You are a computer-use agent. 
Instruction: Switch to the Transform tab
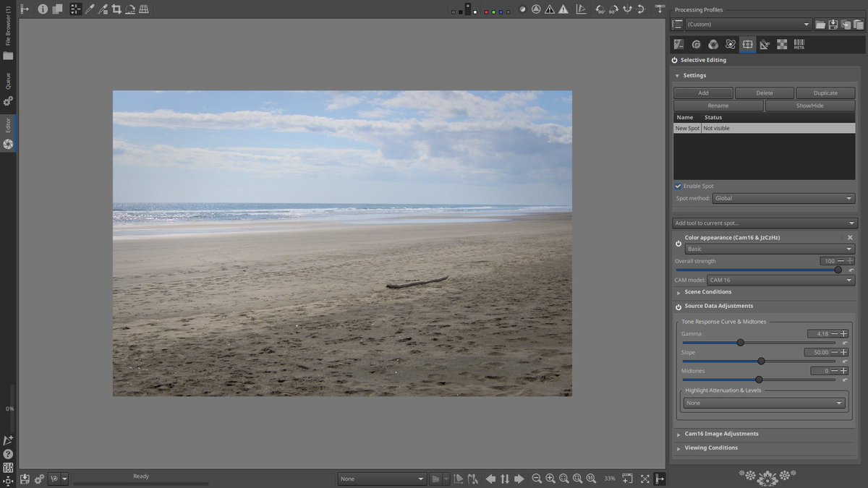tap(765, 44)
